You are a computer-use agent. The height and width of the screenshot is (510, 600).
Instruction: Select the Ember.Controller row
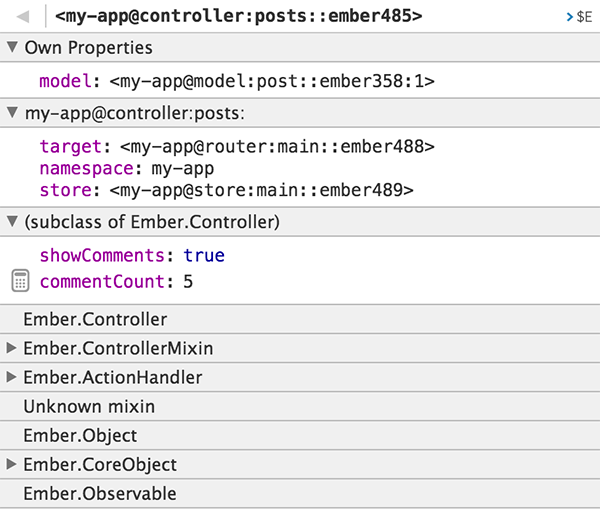tap(95, 320)
